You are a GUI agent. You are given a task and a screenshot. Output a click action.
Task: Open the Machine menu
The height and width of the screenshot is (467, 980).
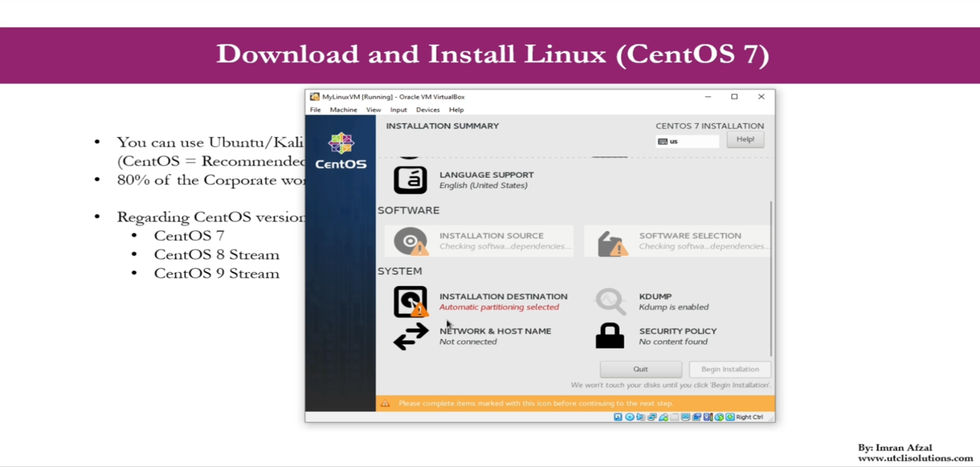[343, 110]
